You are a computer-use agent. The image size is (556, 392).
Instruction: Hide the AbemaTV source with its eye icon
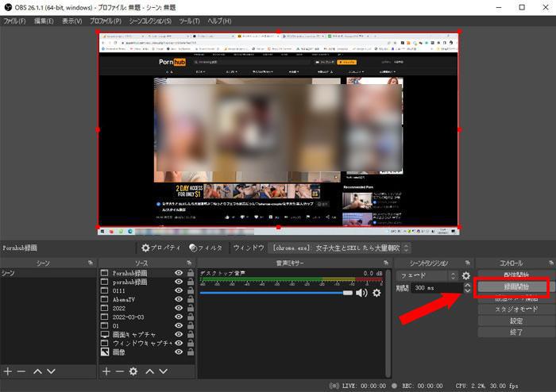point(179,299)
